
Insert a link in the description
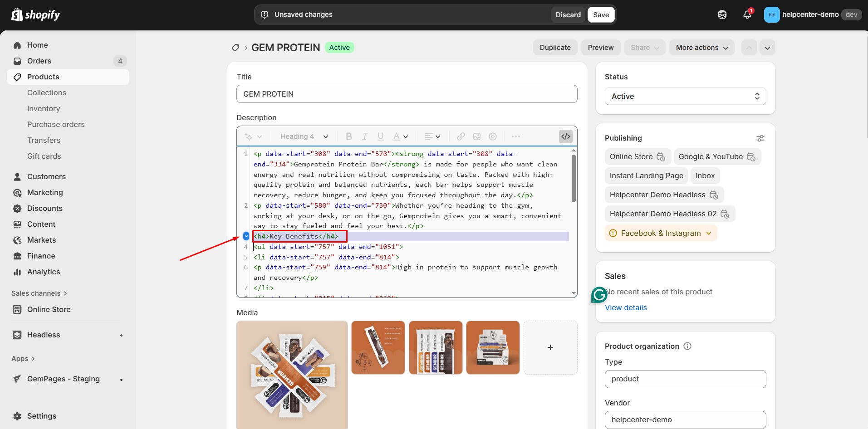461,136
